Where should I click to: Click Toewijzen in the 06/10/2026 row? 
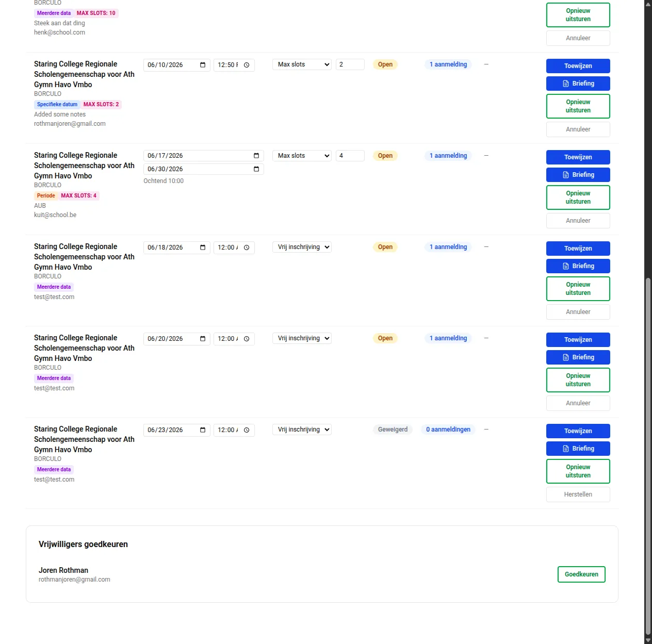click(x=578, y=66)
